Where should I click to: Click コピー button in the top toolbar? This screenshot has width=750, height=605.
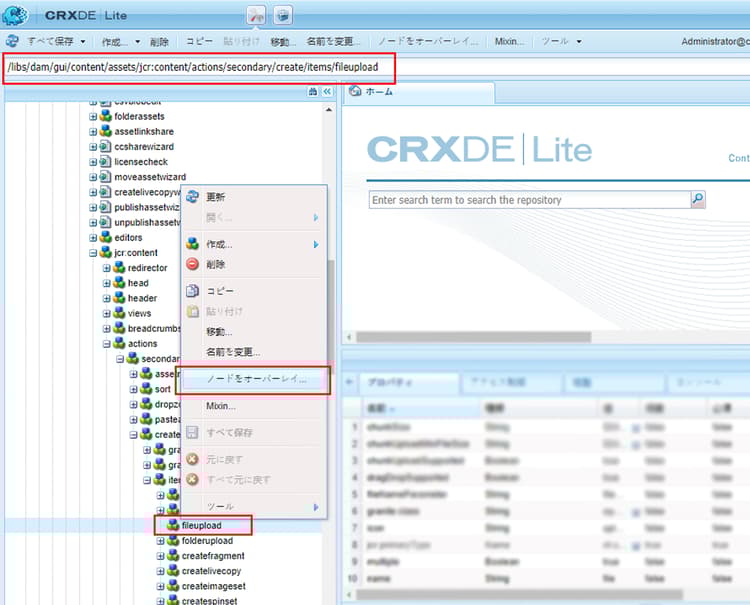[x=199, y=42]
